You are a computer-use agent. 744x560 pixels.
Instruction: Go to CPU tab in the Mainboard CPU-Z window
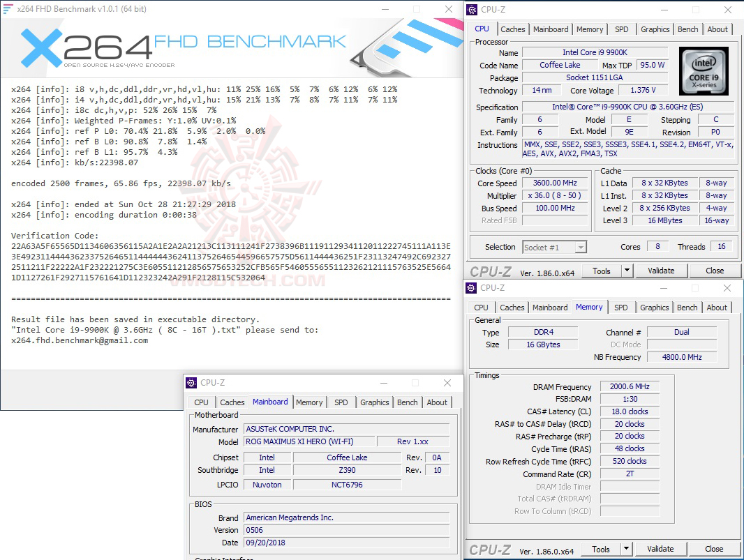point(201,402)
